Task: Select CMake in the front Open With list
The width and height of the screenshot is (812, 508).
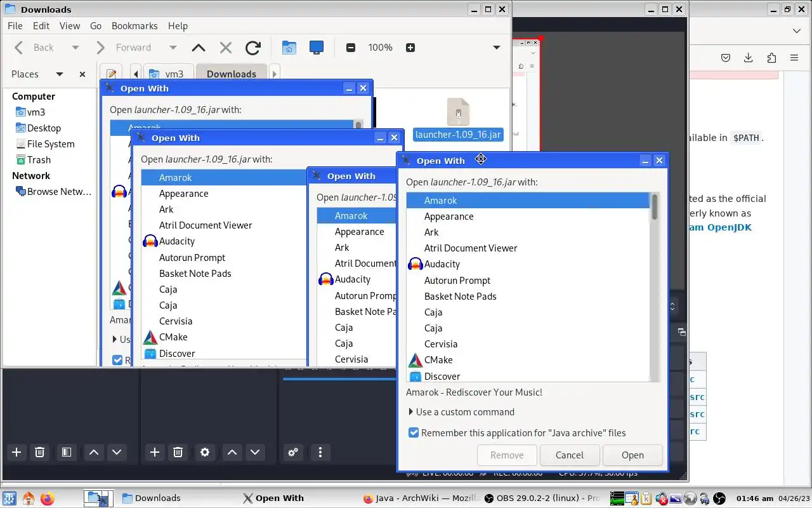Action: coord(528,360)
